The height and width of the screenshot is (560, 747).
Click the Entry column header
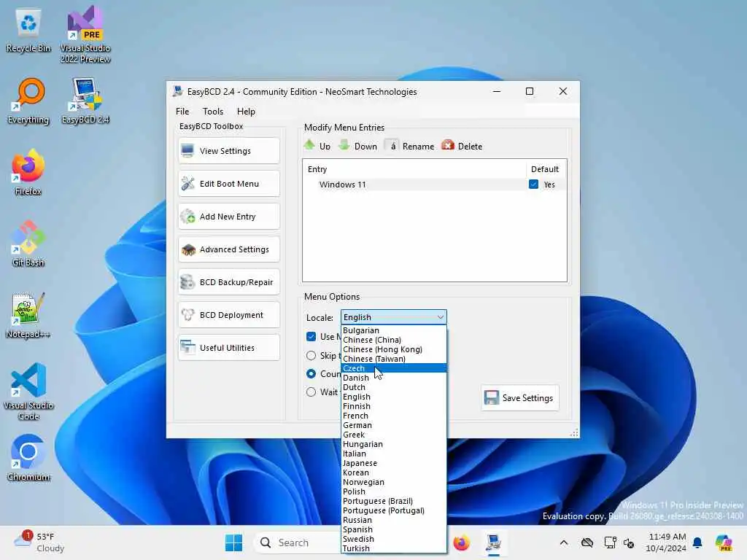click(414, 169)
